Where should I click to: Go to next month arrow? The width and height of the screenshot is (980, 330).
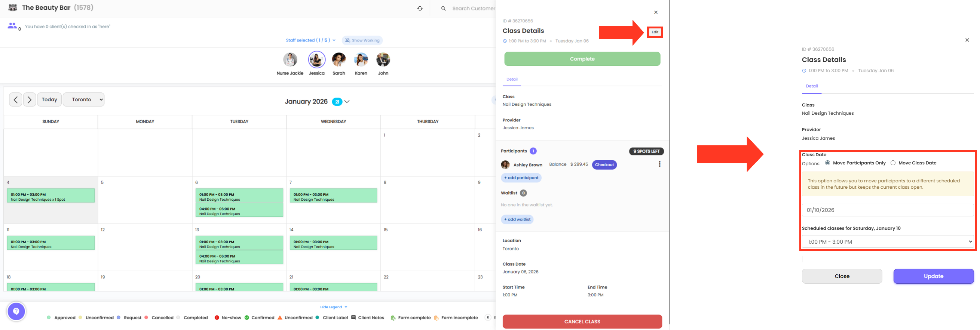pos(30,100)
